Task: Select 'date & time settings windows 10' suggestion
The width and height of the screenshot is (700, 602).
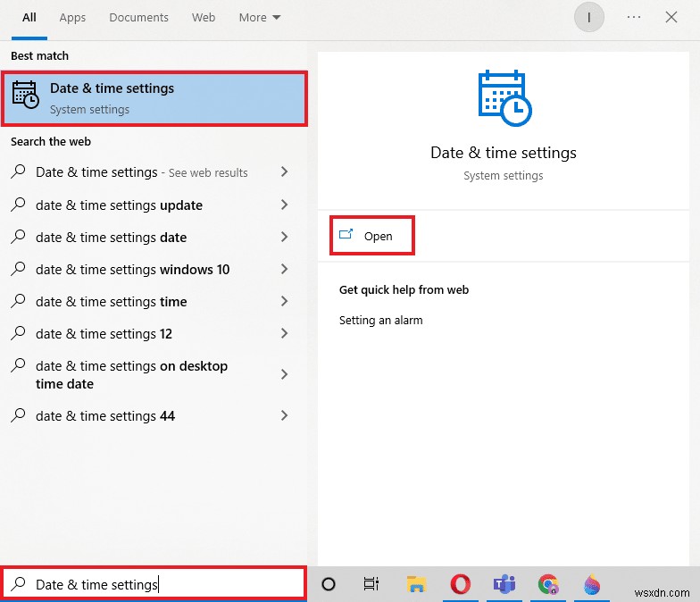Action: tap(132, 270)
